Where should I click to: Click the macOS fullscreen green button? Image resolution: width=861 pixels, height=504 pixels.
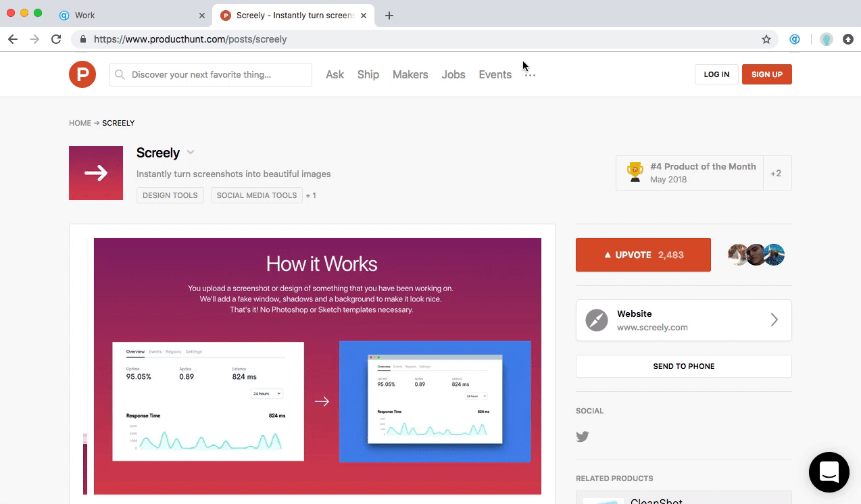point(38,14)
